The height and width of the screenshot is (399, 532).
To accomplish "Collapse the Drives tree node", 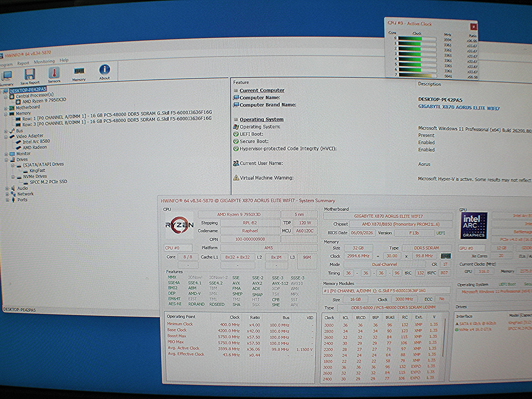I will point(6,160).
